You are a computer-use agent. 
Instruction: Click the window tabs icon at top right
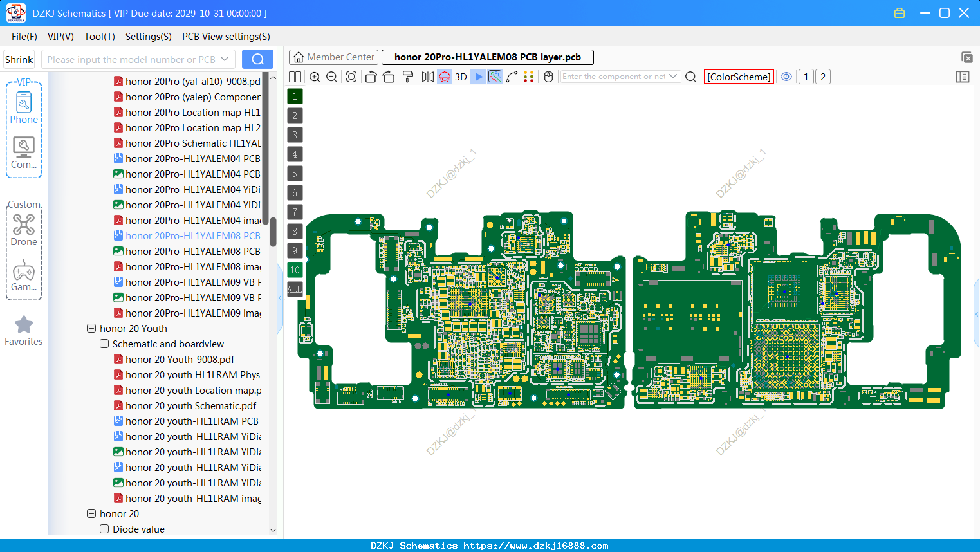coord(966,57)
